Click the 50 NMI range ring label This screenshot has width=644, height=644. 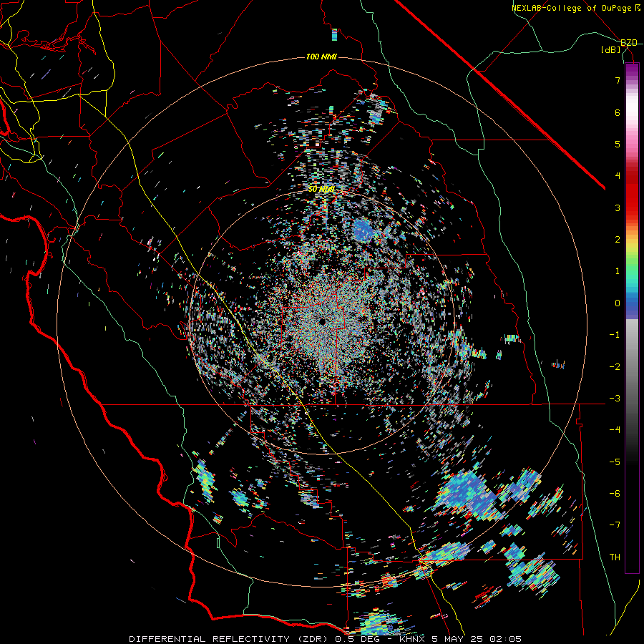click(x=321, y=190)
